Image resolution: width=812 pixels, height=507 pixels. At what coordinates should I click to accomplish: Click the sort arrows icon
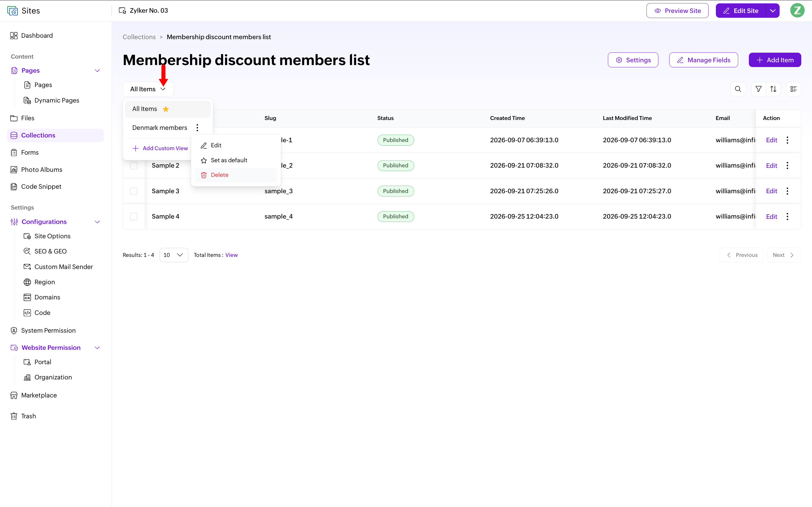773,89
